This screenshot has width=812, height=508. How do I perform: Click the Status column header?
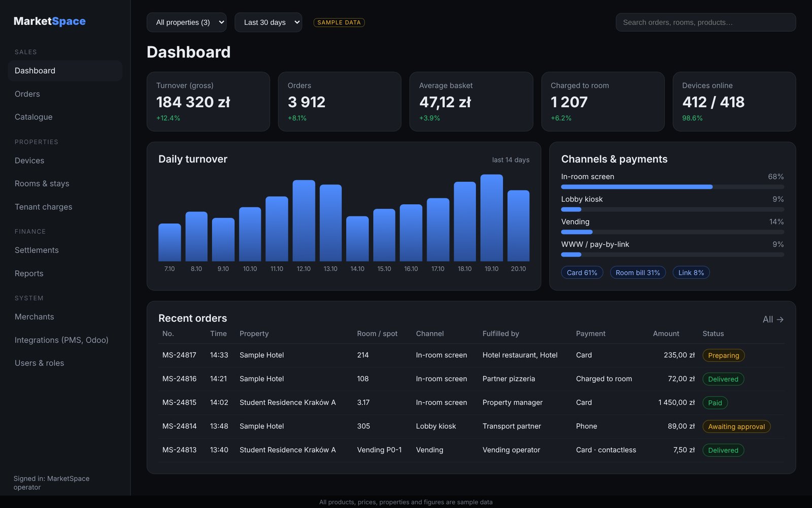713,334
